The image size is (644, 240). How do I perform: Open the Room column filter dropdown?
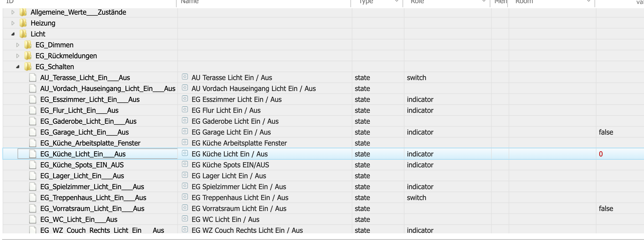tap(588, 1)
